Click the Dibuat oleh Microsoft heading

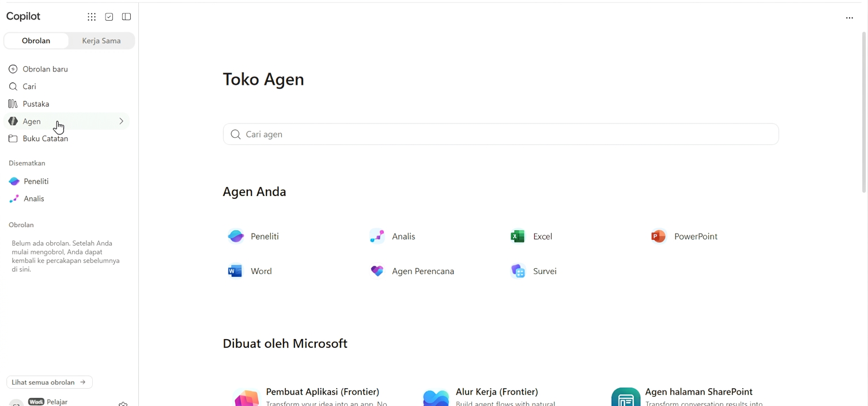[285, 344]
